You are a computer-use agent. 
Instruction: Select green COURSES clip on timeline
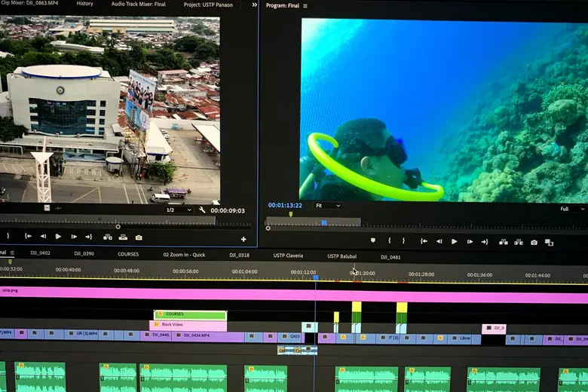pyautogui.click(x=190, y=315)
